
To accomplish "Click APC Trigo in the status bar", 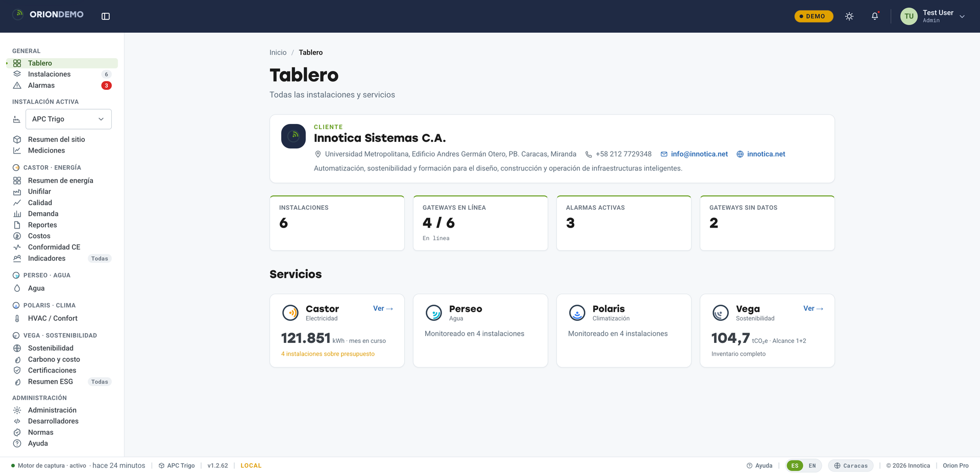I will click(177, 466).
